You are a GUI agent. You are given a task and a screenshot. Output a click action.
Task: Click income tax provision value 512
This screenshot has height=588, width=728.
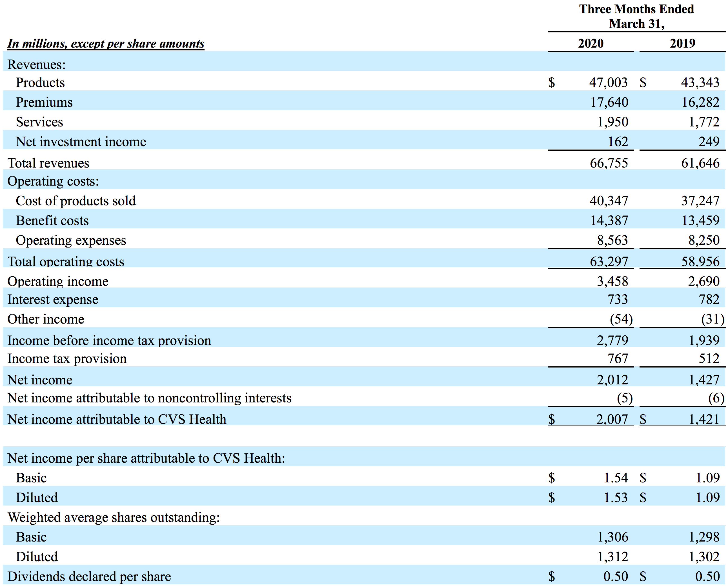(709, 358)
